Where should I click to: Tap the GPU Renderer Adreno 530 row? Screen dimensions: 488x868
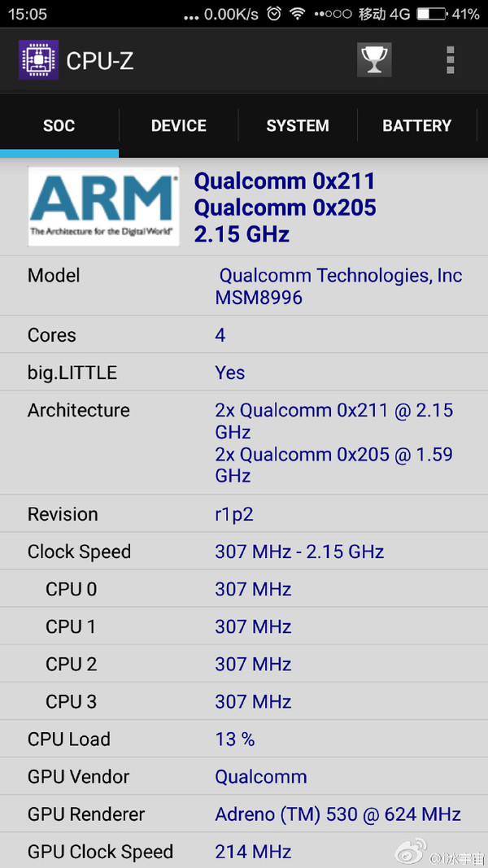pos(244,813)
